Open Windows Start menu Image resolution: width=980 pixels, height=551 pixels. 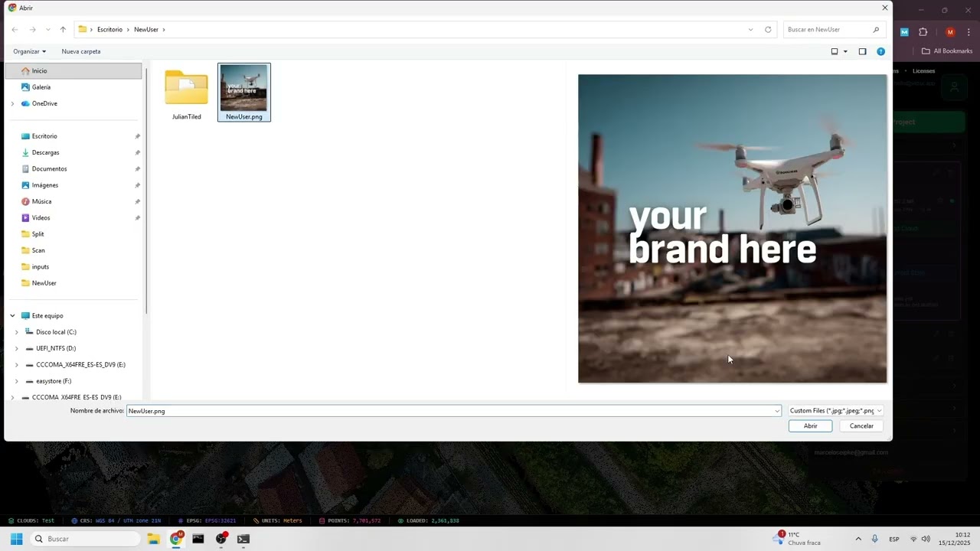pyautogui.click(x=16, y=539)
